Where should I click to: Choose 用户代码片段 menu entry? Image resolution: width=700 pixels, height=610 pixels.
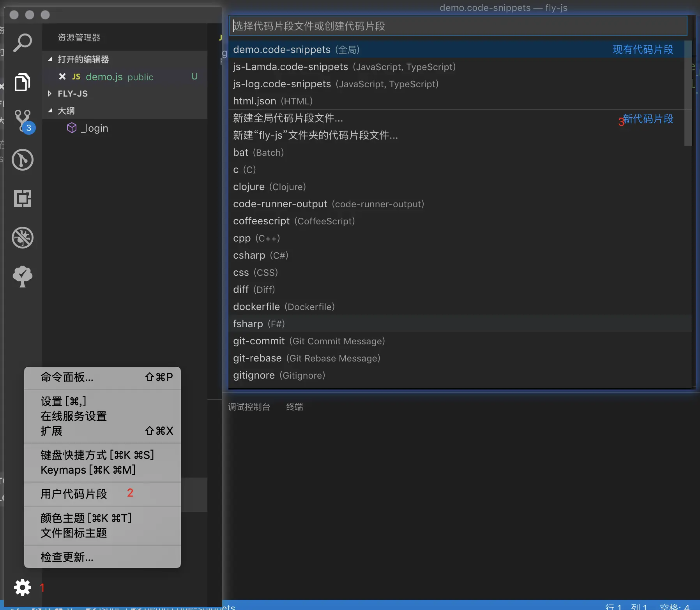click(103, 494)
